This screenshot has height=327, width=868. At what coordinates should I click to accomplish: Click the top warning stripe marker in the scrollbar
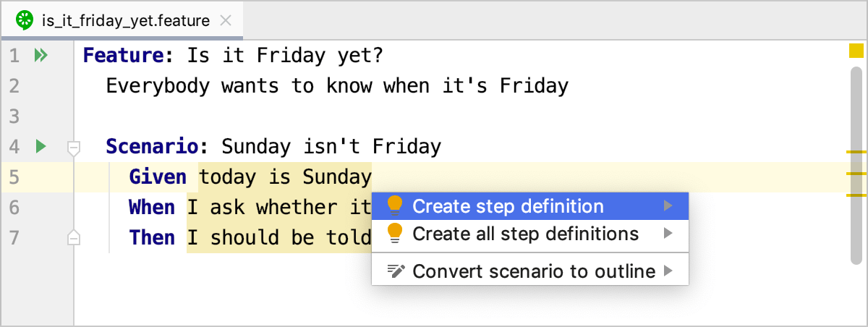[x=856, y=153]
